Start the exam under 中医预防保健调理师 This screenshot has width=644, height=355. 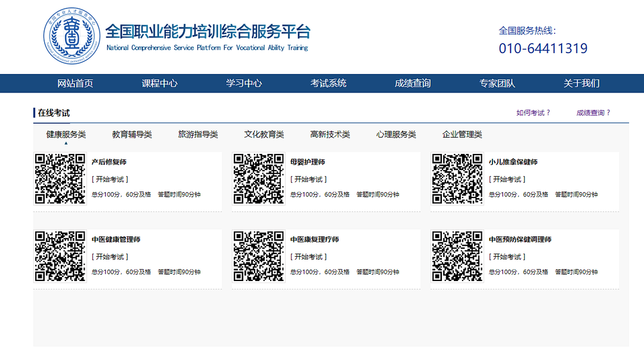click(x=507, y=257)
